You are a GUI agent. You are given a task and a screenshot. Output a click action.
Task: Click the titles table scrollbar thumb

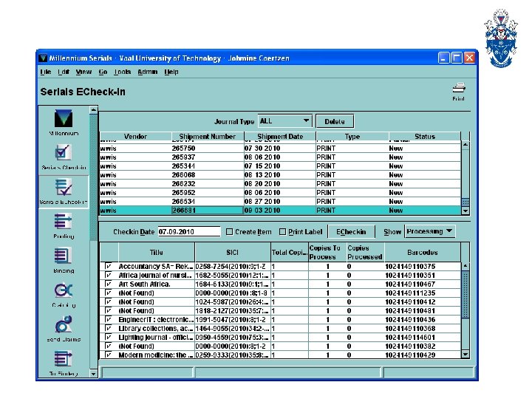(x=465, y=295)
